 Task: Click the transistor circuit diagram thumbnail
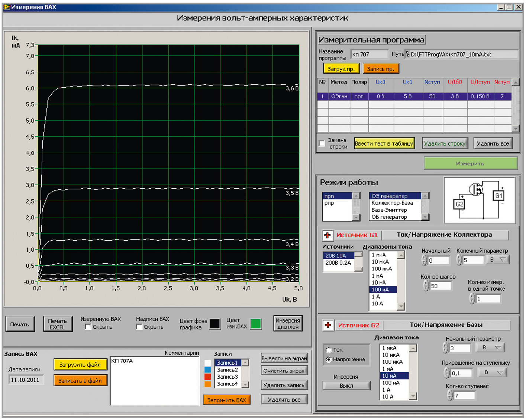[480, 200]
